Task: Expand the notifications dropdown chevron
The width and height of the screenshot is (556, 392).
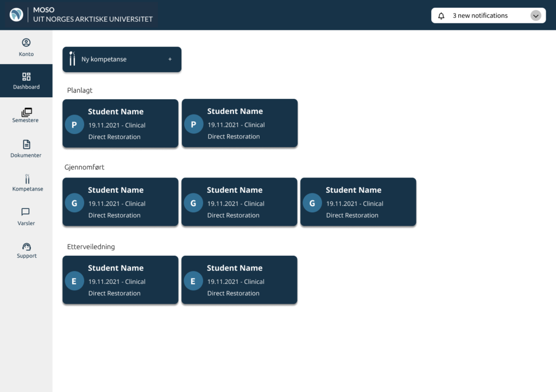Action: click(536, 16)
